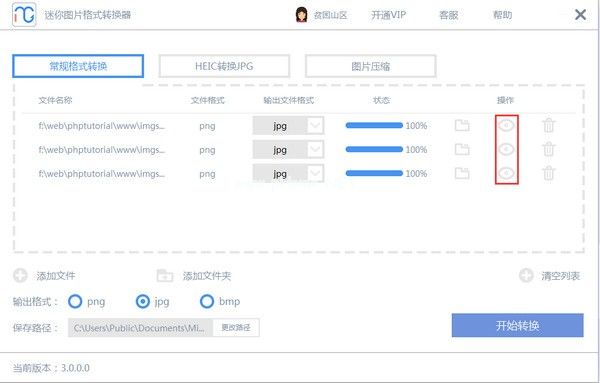
Task: Select bmp output format radio button
Action: click(207, 302)
